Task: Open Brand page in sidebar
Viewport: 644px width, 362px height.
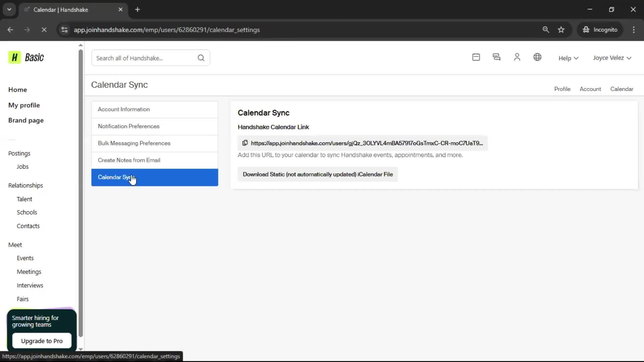Action: [26, 120]
